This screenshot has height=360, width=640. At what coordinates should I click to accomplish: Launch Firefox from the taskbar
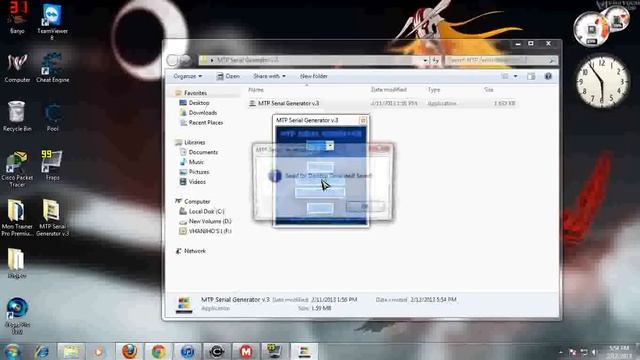[x=130, y=351]
